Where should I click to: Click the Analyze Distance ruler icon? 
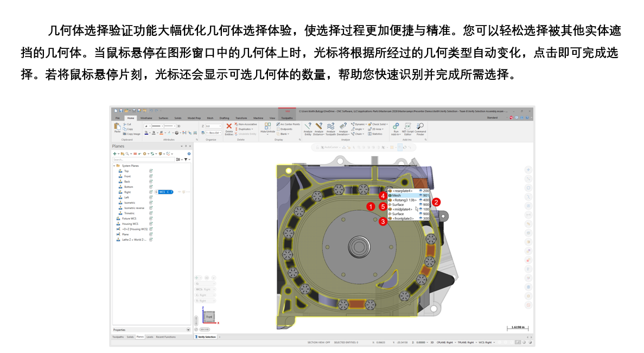(x=319, y=126)
